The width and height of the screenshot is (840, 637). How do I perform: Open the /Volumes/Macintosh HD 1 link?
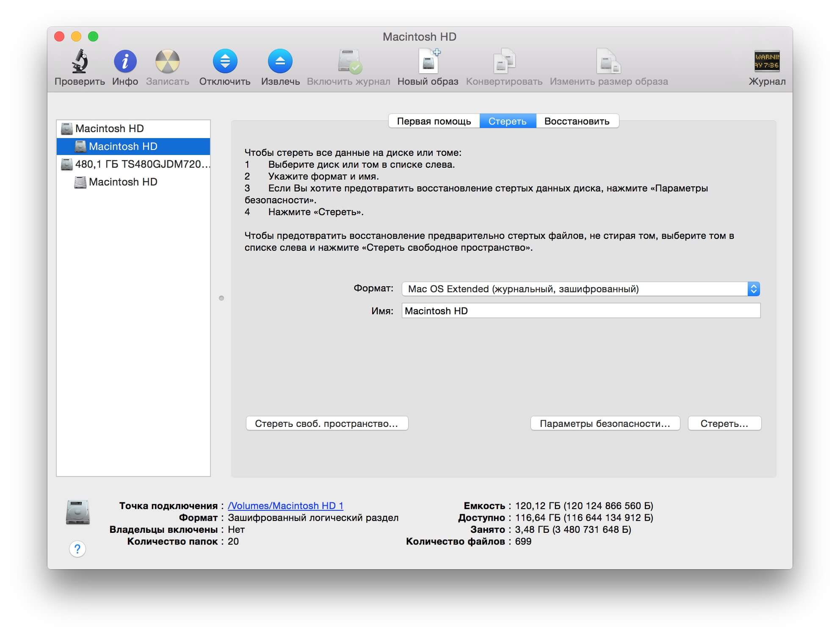click(x=285, y=506)
